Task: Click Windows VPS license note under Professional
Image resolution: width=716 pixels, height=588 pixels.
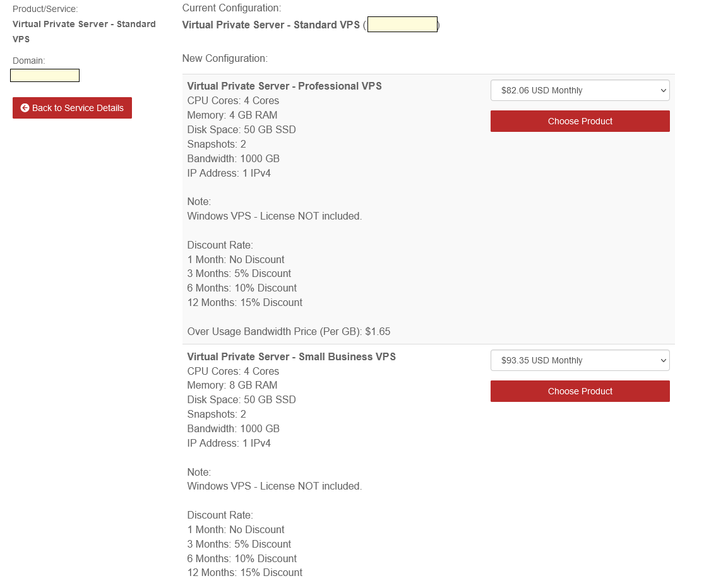Action: coord(275,216)
